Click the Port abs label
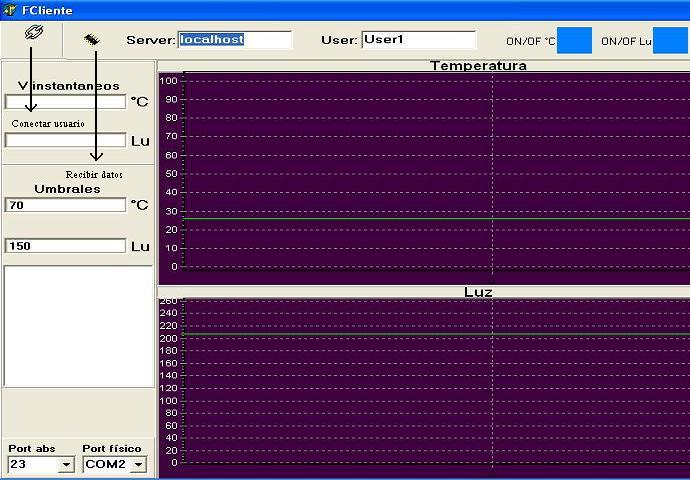The image size is (690, 480). coord(32,449)
